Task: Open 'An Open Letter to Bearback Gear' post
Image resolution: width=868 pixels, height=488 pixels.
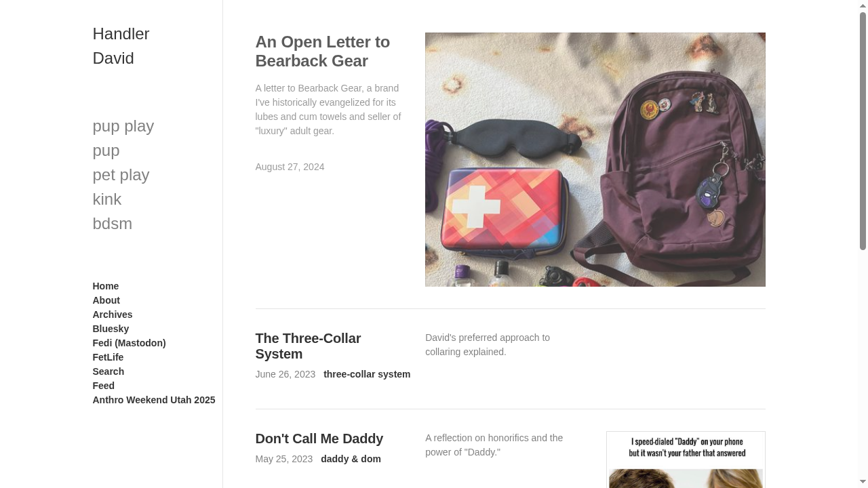Action: pyautogui.click(x=322, y=52)
